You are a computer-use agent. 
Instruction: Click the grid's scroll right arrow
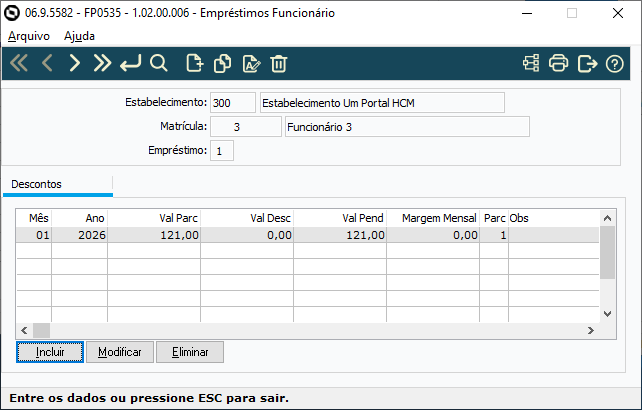tap(591, 331)
